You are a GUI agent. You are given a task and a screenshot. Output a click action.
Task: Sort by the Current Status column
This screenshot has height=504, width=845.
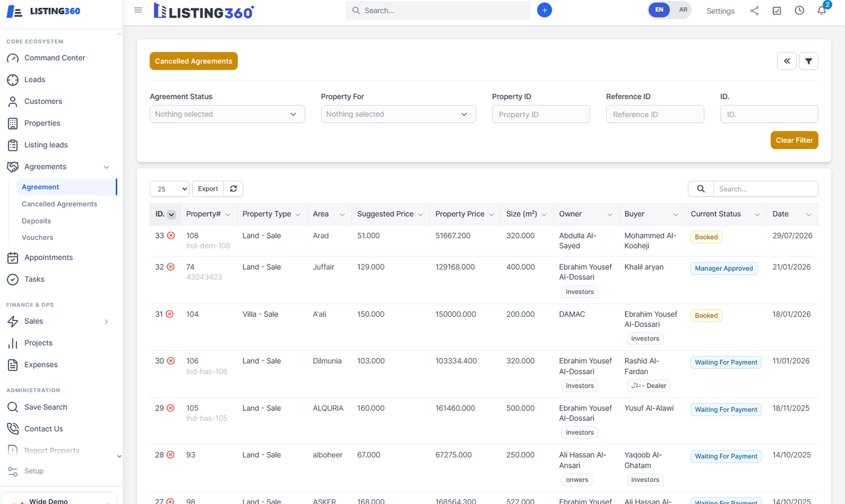point(725,214)
